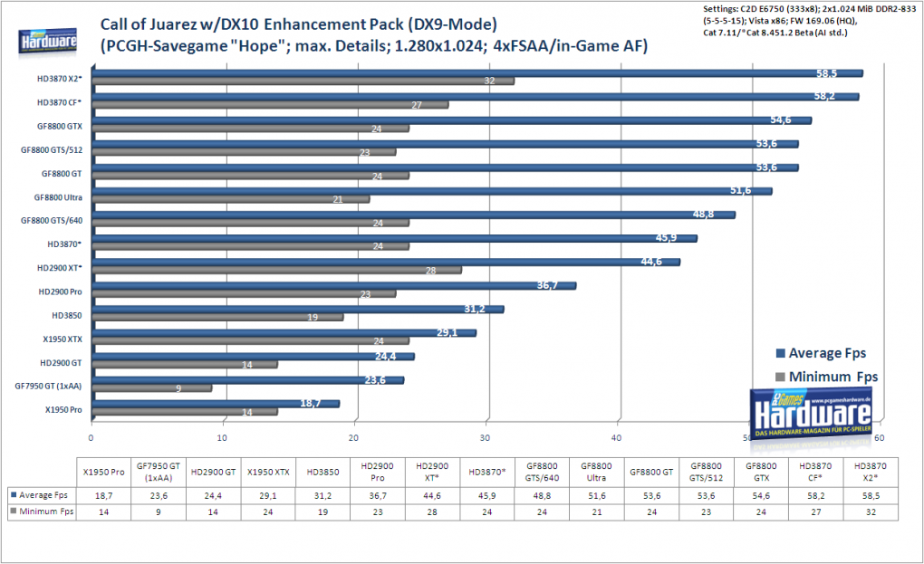Select the 'GF8800 GTS/512' label on vertical axis
This screenshot has width=924, height=564.
point(52,149)
